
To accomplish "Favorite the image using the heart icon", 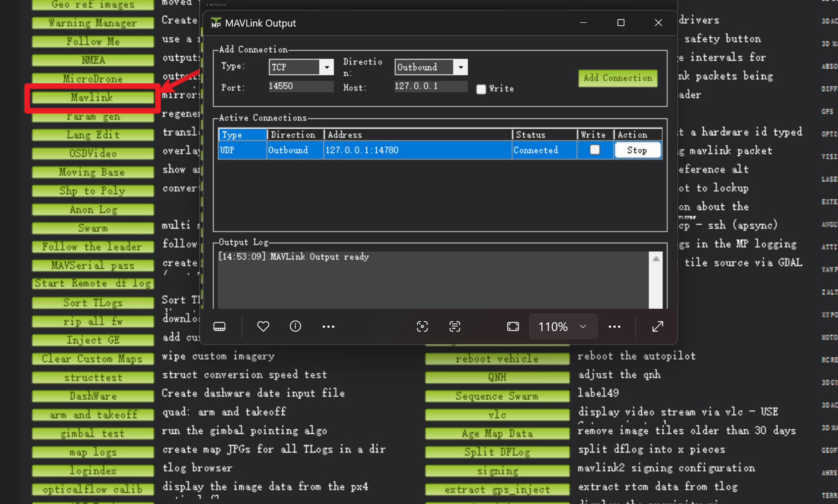I will coord(263,326).
